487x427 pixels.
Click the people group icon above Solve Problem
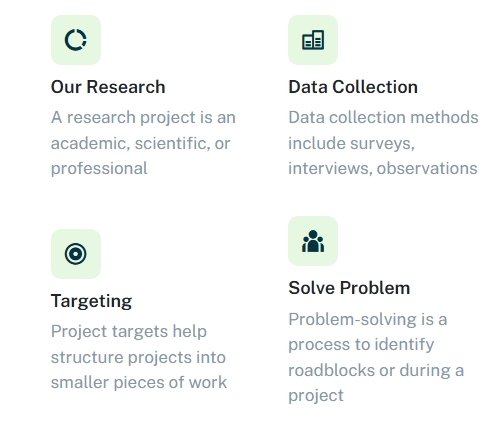pyautogui.click(x=313, y=241)
